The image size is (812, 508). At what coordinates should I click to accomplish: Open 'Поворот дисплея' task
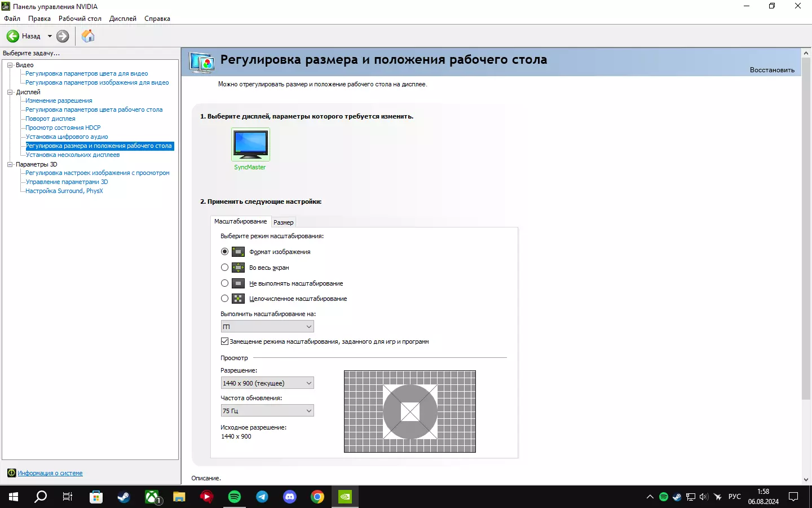50,119
